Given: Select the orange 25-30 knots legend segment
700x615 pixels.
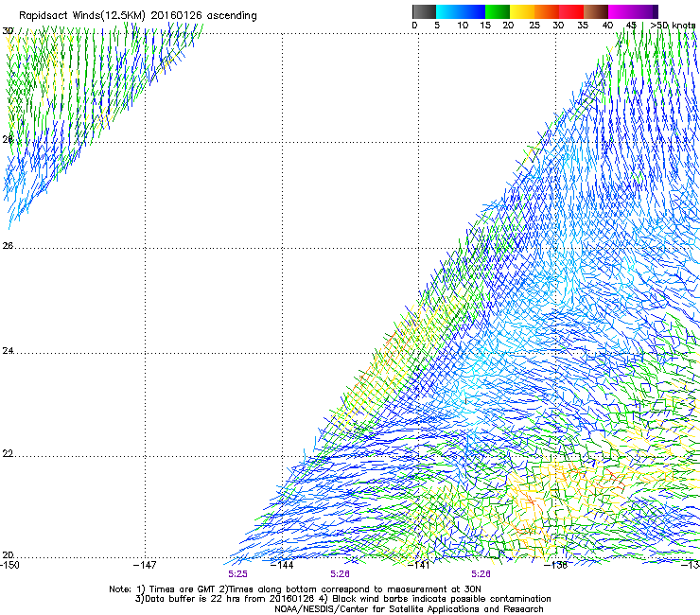Looking at the screenshot, I should pyautogui.click(x=547, y=11).
